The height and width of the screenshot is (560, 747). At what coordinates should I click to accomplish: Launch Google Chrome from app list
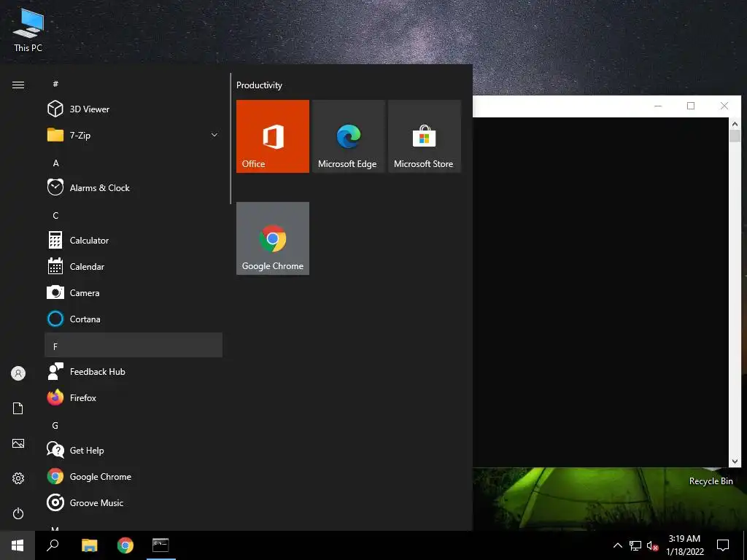[x=133, y=476]
